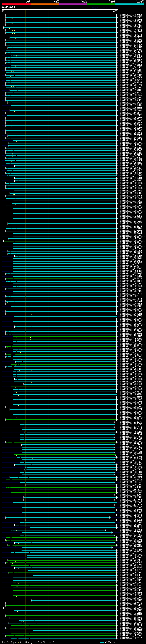Image resolution: width=146 pixels, height=644 pixels.
Task: Select hit label UniRef100_A9NNC4
Action: tap(131, 530)
